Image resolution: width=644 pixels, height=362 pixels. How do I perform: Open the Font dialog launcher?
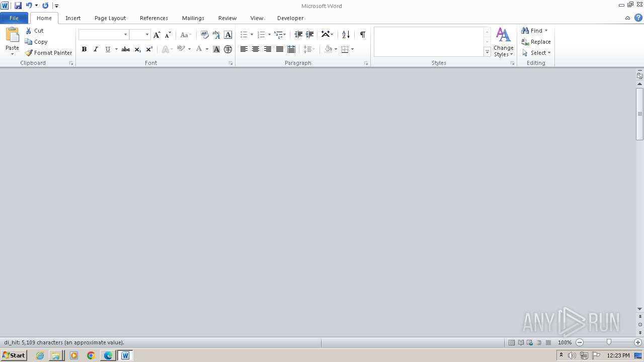coord(231,63)
